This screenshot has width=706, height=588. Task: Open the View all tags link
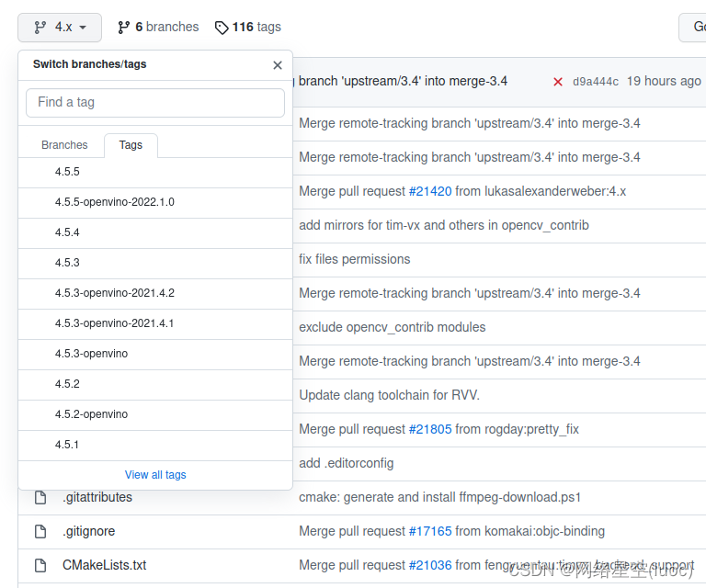tap(155, 475)
